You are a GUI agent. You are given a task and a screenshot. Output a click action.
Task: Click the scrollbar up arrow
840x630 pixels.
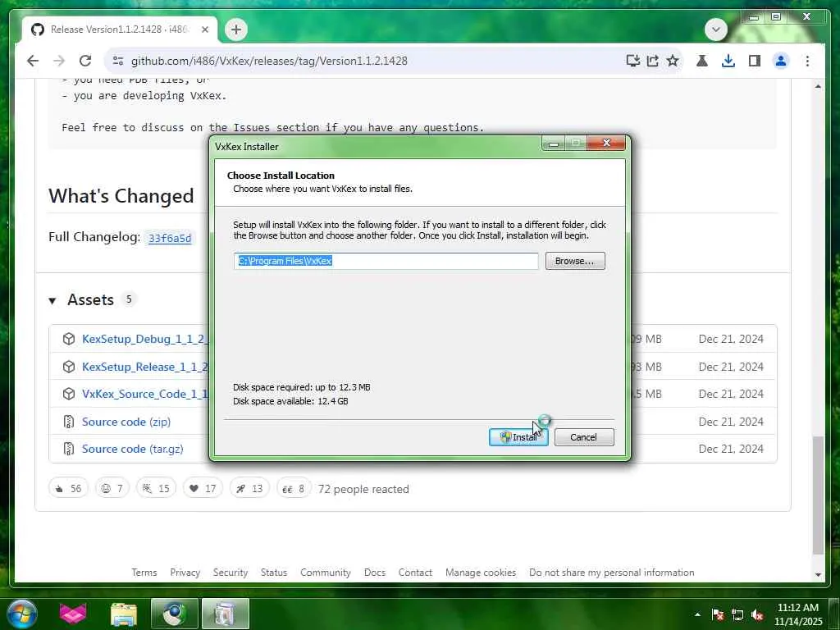tap(818, 85)
